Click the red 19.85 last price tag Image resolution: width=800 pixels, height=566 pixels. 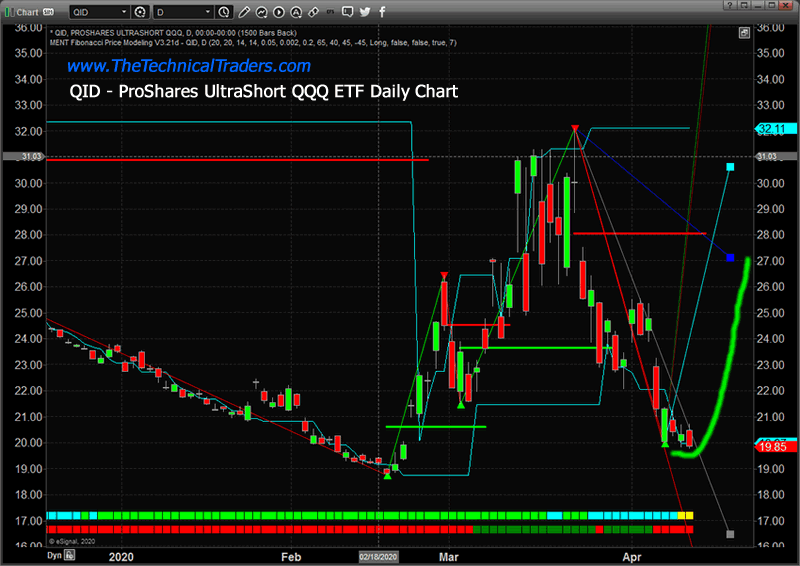pyautogui.click(x=776, y=447)
